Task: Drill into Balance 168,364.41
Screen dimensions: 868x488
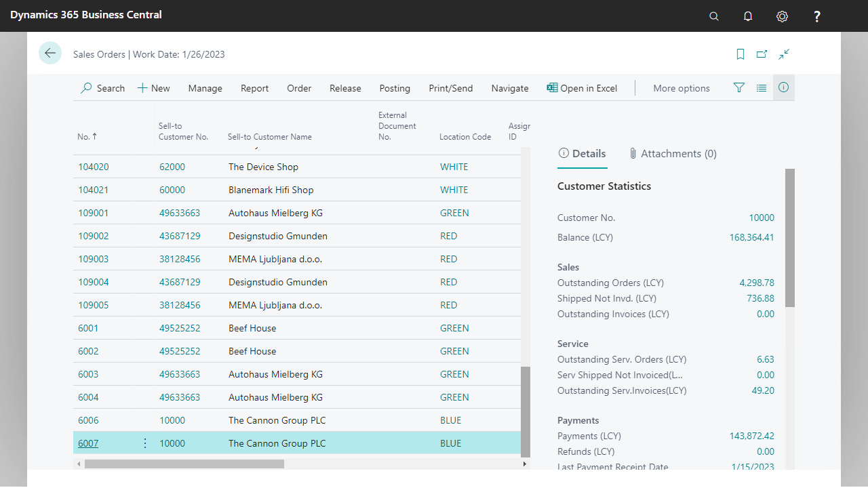Action: pos(752,237)
